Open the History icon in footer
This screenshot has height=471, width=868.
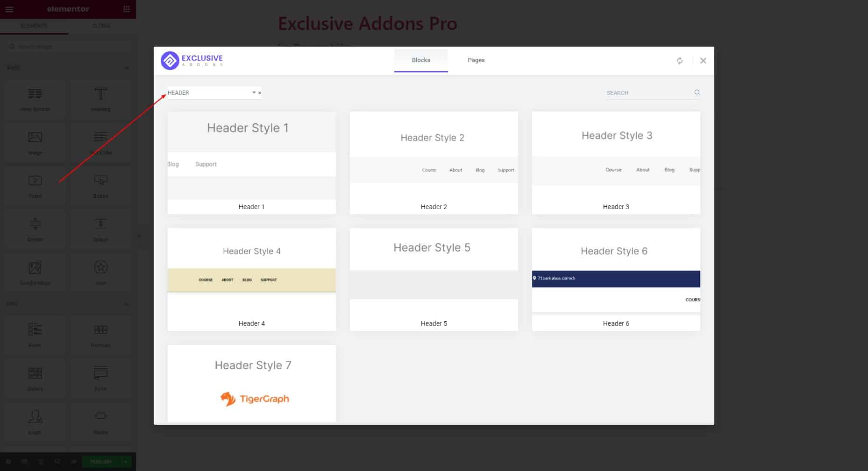point(41,462)
